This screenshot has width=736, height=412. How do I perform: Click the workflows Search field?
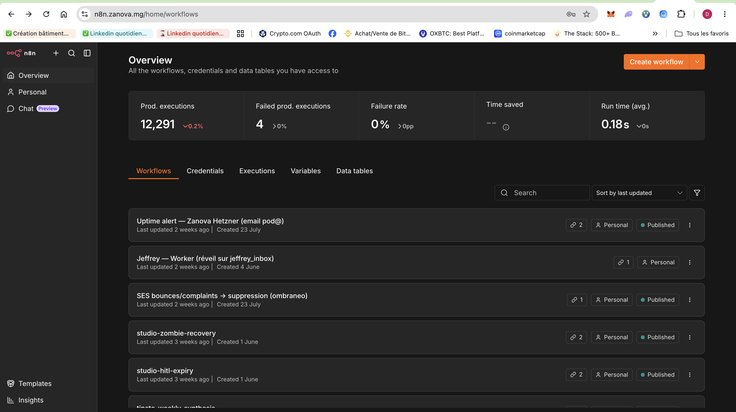click(542, 193)
